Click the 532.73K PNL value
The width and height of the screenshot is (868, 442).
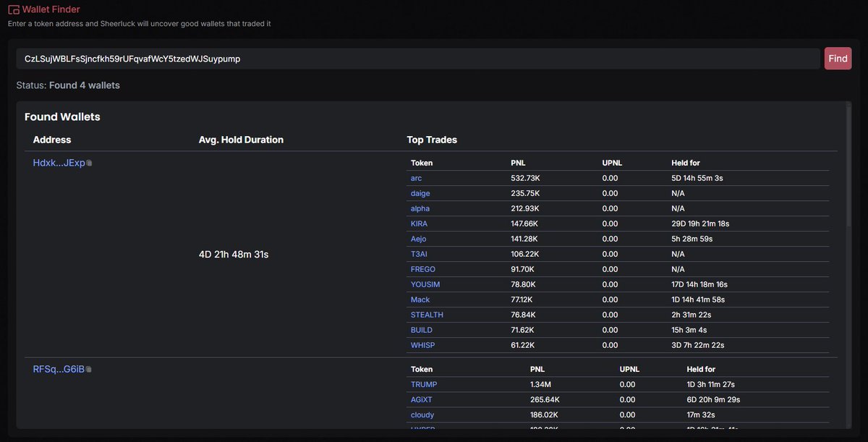click(526, 178)
